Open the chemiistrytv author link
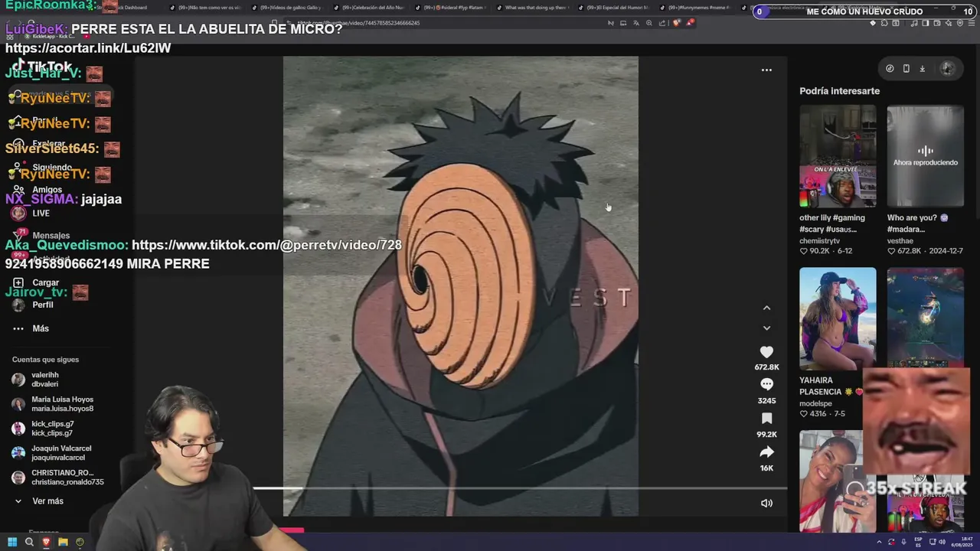Viewport: 980px width, 551px height. 819,240
